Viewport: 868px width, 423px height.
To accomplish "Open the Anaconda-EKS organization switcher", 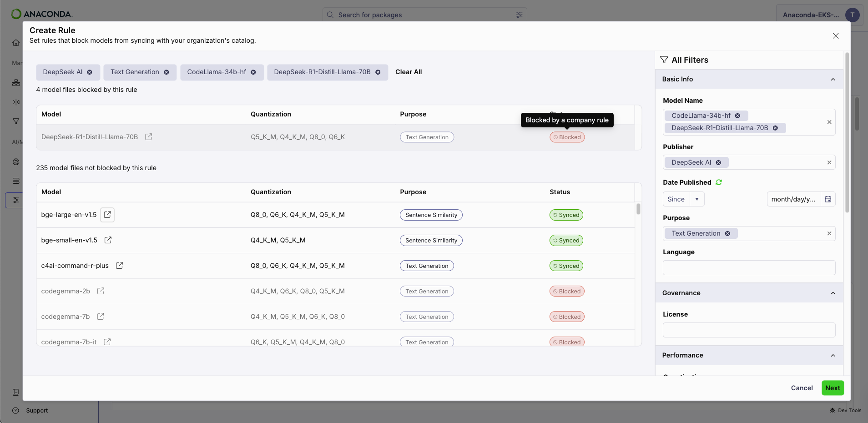I will tap(811, 15).
